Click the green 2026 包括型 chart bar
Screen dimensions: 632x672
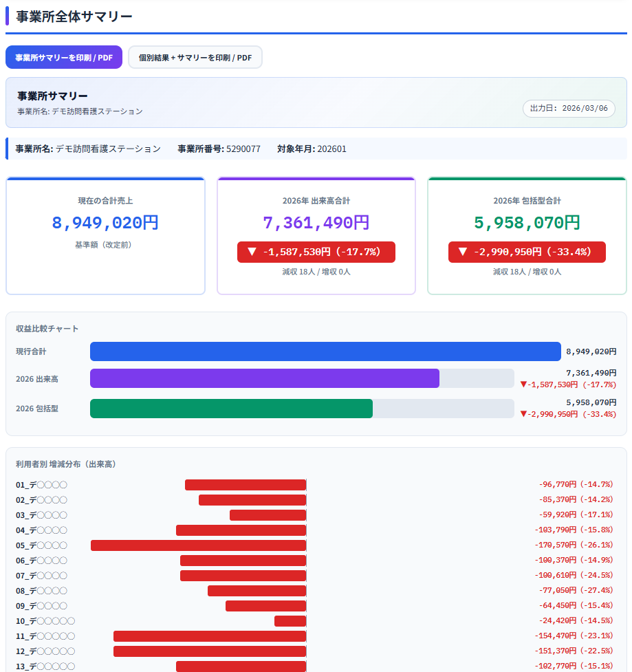tap(231, 409)
